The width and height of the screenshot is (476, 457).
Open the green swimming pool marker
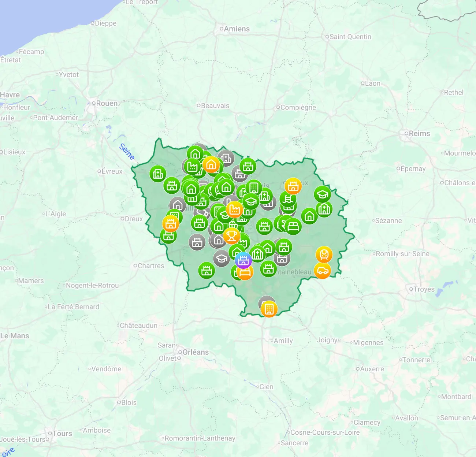click(x=287, y=200)
